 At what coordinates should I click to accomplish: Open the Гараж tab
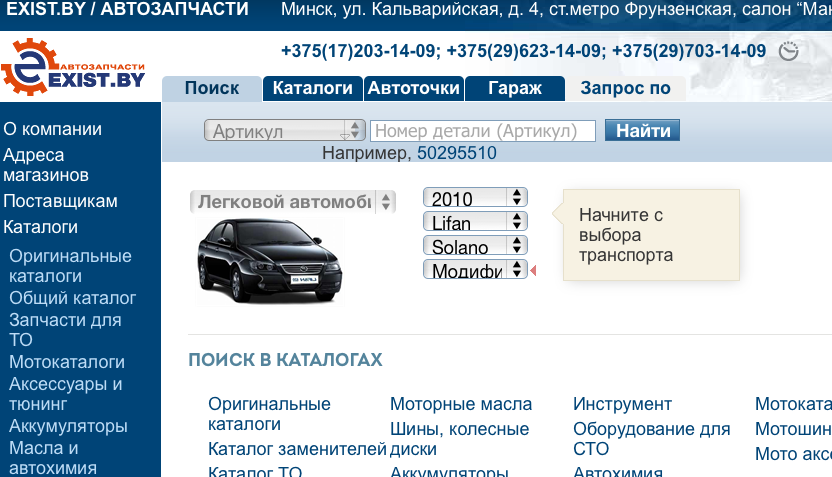pyautogui.click(x=514, y=88)
